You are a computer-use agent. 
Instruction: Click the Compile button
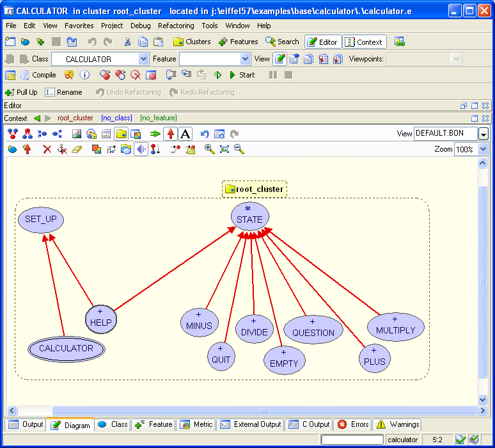pos(38,75)
